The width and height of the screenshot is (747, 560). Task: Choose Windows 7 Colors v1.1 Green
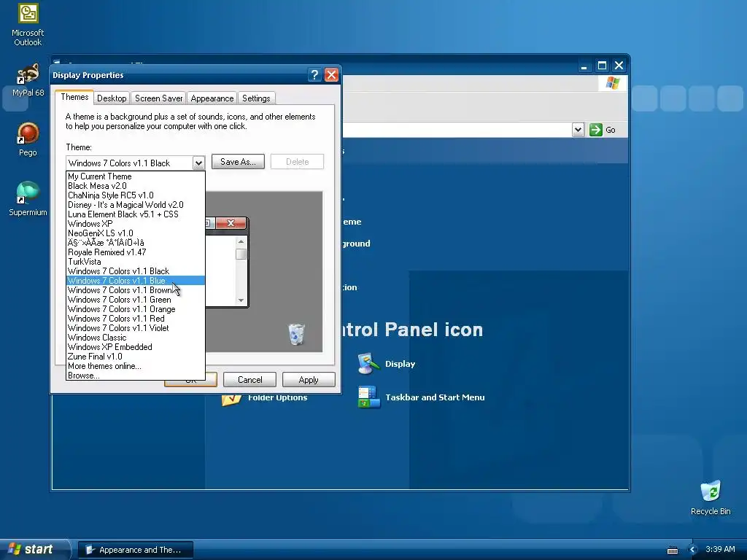click(136, 300)
